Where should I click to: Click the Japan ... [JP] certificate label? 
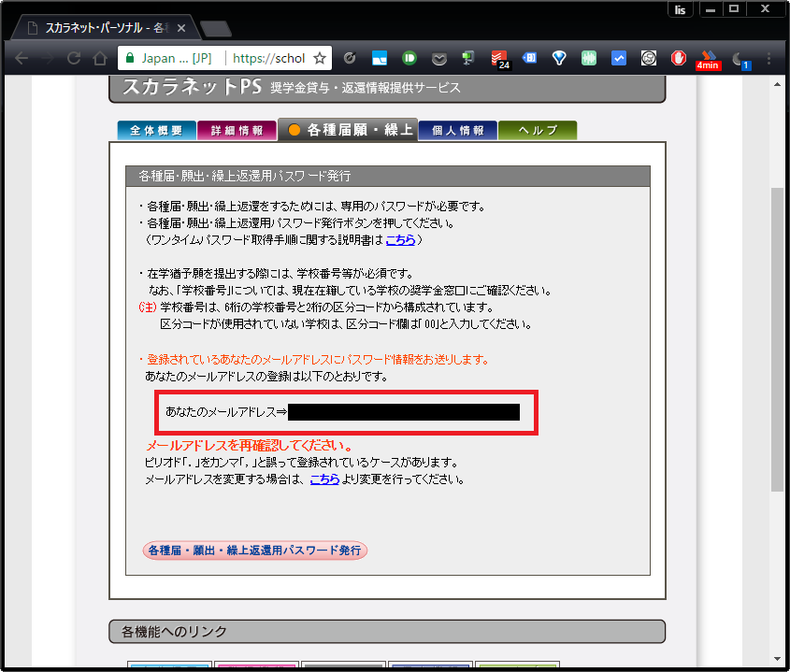point(177,59)
